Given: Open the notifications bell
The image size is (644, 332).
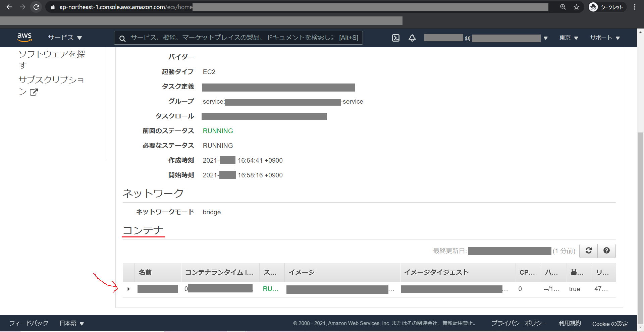Looking at the screenshot, I should (x=412, y=38).
